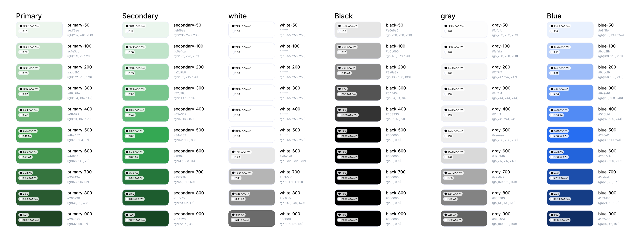Screen dimensions: 644x243
Task: Click the rgb(32, 69, 37) value text
Action: pyautogui.click(x=78, y=224)
